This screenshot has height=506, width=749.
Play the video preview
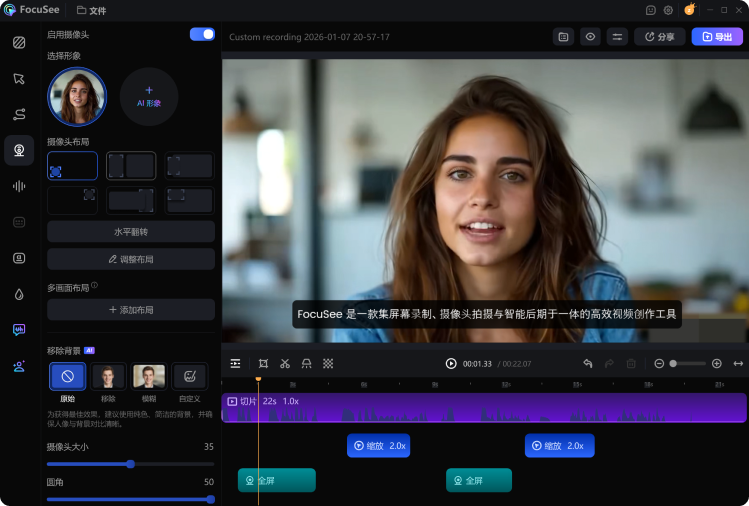451,364
